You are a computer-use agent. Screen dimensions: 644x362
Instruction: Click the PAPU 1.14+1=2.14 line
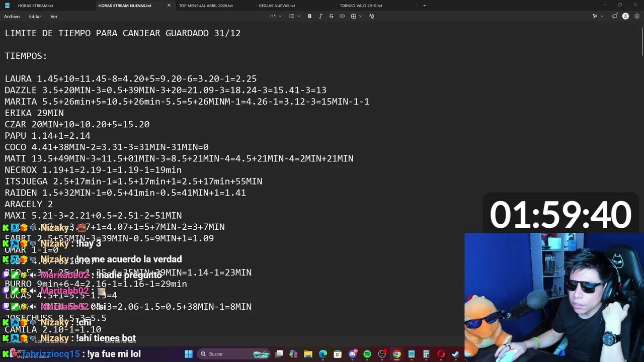(x=48, y=136)
